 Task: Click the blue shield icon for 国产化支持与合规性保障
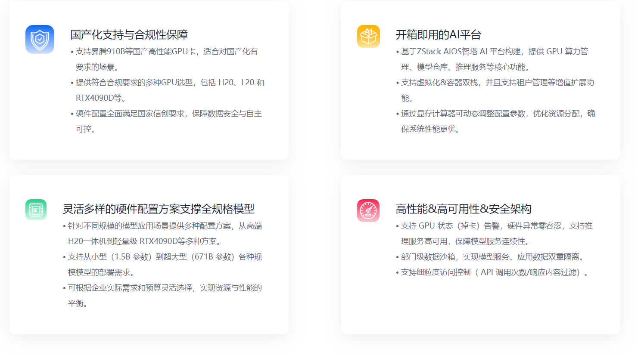coord(40,39)
